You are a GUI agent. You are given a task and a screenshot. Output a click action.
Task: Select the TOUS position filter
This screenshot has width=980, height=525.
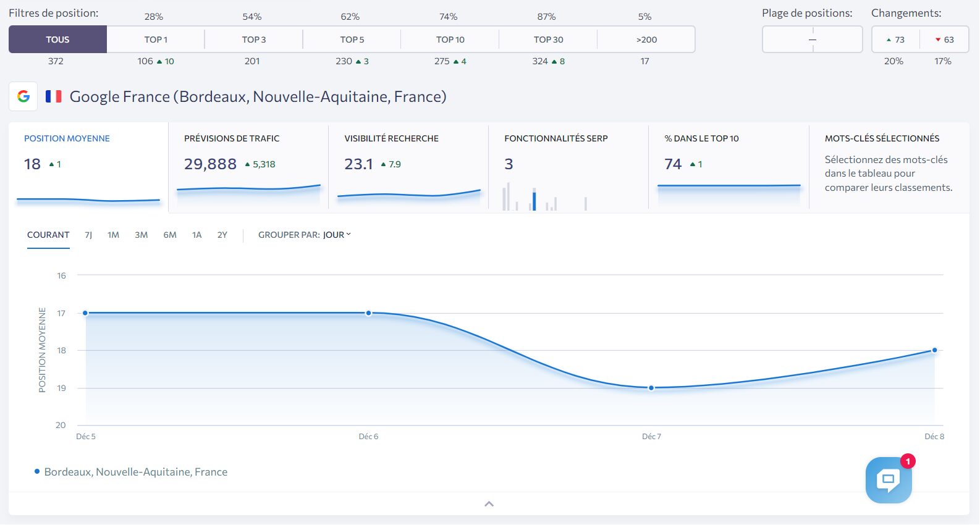(57, 40)
